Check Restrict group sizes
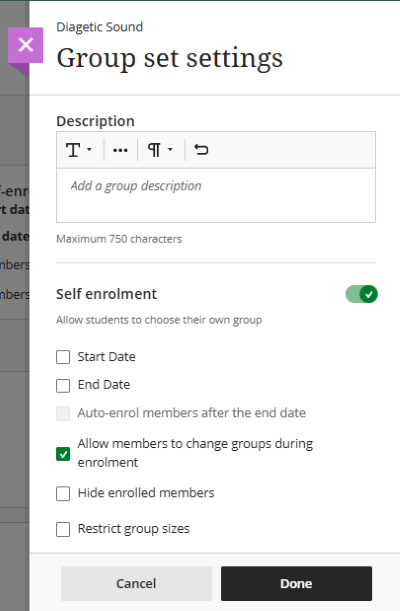Viewport: 400px width, 611px height. pos(63,530)
